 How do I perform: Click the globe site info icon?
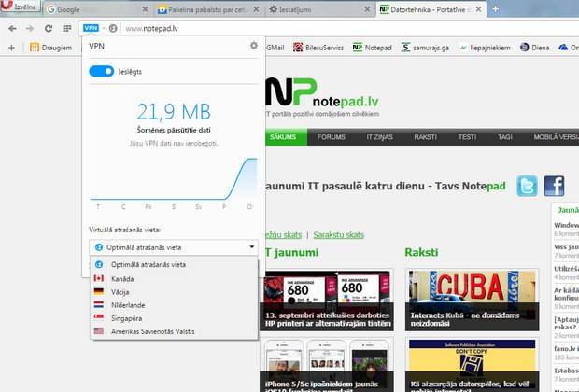pos(113,28)
